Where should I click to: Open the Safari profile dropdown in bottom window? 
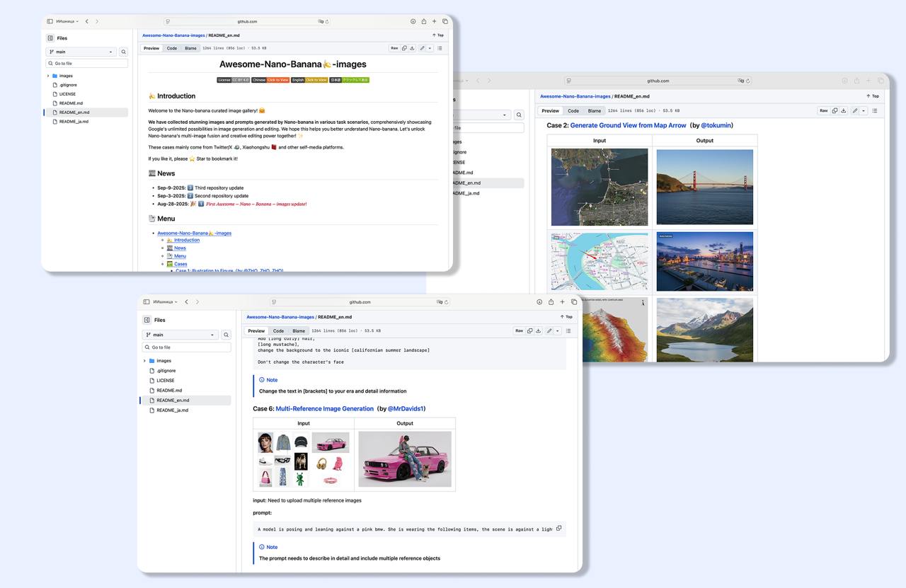tap(165, 302)
